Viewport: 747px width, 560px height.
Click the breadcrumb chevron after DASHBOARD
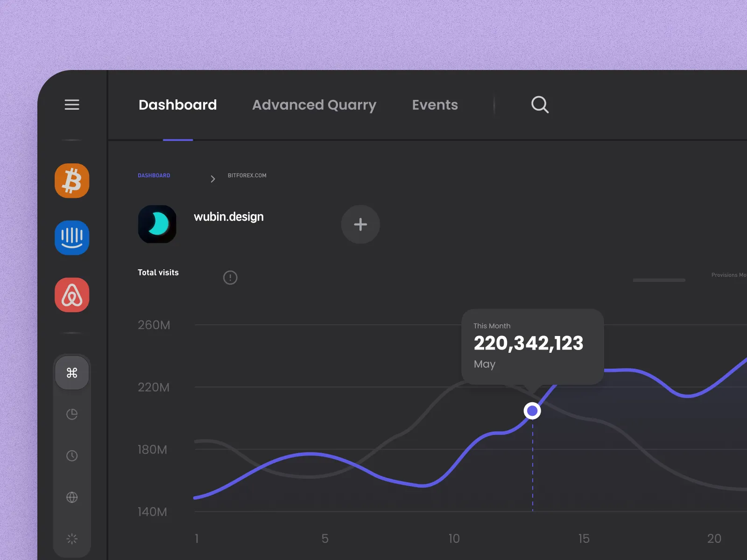click(212, 178)
